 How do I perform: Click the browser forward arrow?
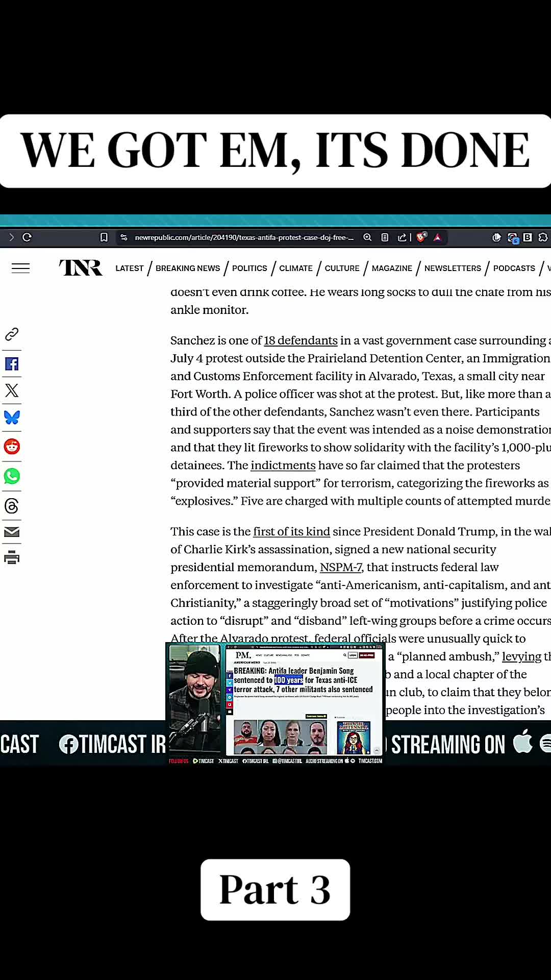[11, 237]
